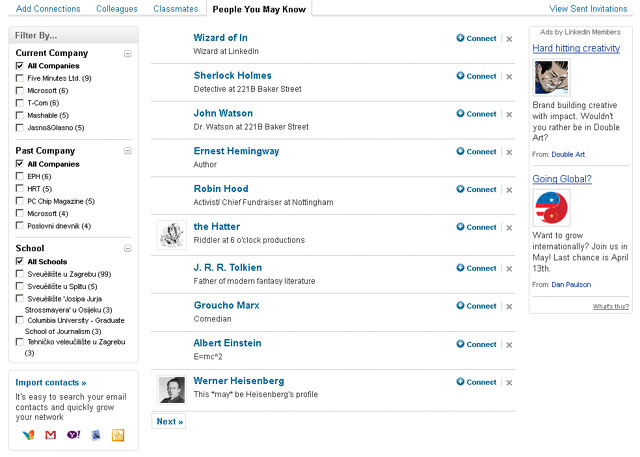The image size is (640, 457).
Task: Dismiss the Werner Heisenberg suggestion
Action: coord(509,382)
